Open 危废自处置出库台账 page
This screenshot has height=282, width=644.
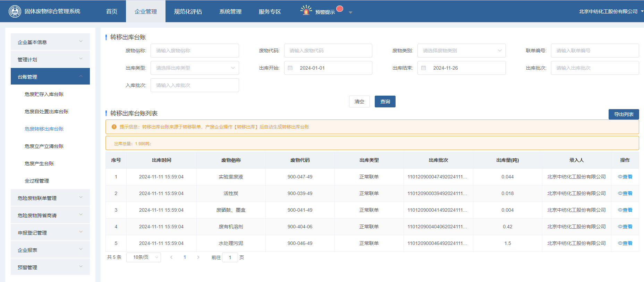point(46,112)
